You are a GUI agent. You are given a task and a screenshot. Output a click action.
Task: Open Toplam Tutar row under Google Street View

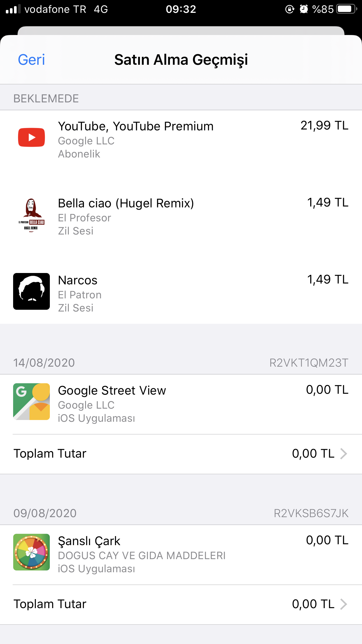pos(181,454)
